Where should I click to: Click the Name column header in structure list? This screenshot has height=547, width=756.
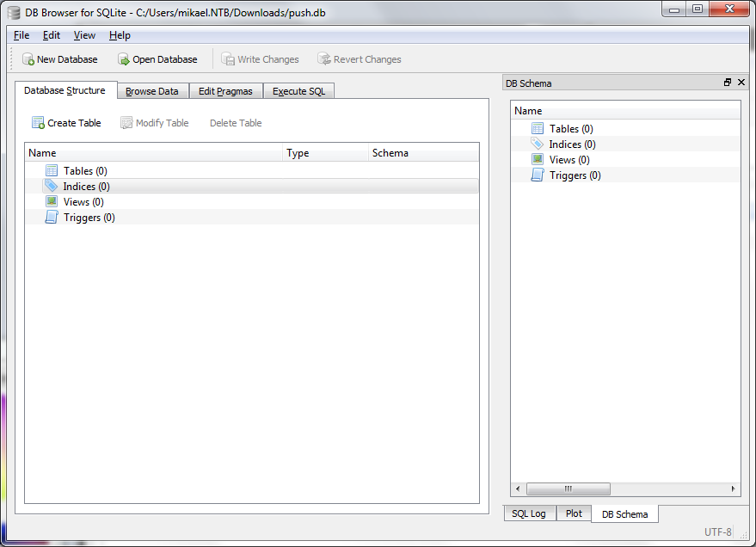(x=153, y=153)
